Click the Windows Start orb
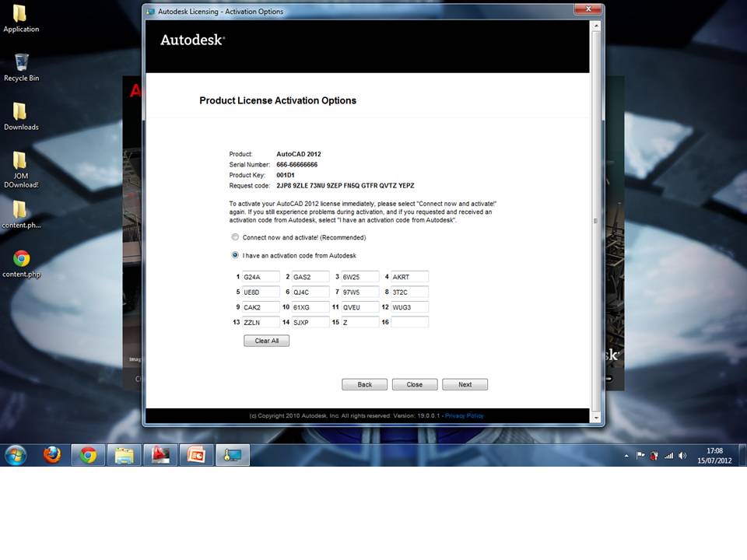 [16, 455]
